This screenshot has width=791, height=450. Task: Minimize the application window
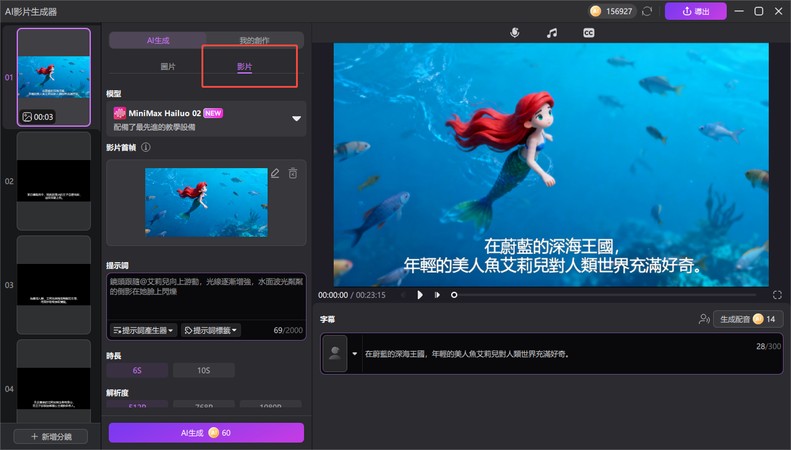[x=739, y=11]
